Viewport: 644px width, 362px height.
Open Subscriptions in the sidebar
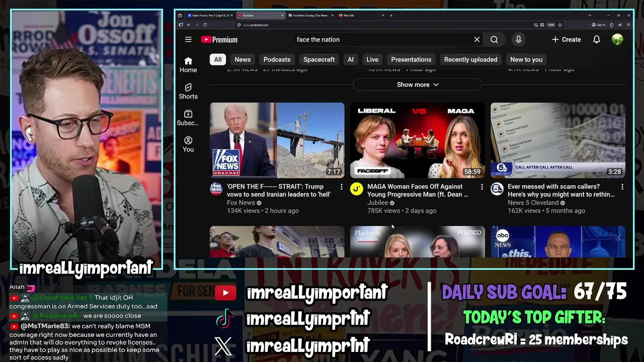tap(188, 118)
